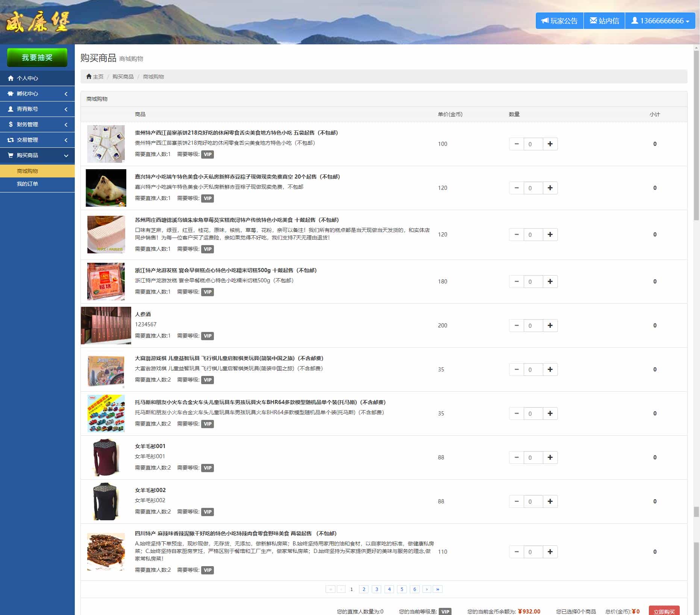Click the 嘉兴特产 zongzi thumbnail

click(x=106, y=188)
